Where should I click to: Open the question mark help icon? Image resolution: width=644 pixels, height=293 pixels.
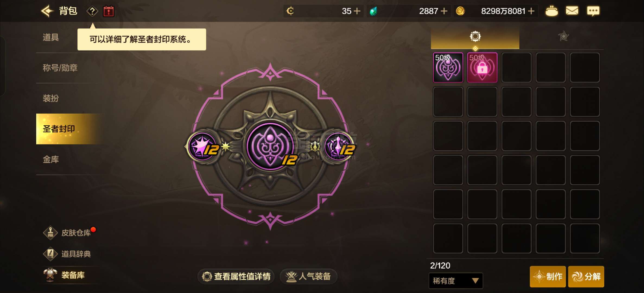(x=92, y=11)
